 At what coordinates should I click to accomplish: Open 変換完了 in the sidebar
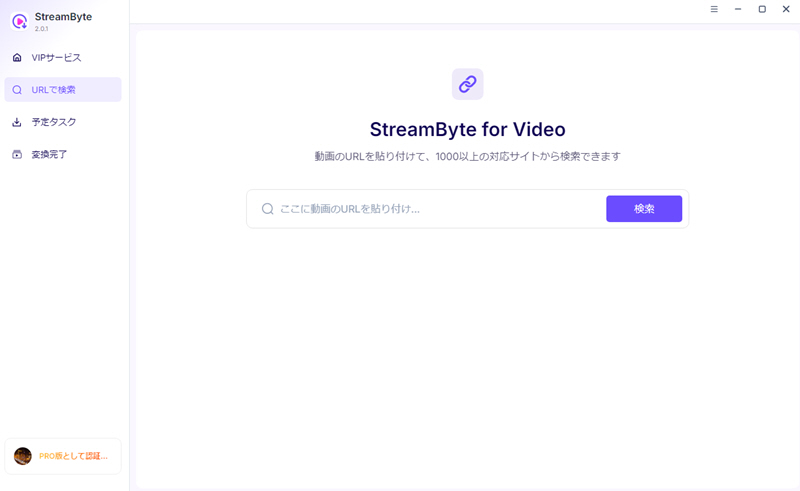pos(63,154)
